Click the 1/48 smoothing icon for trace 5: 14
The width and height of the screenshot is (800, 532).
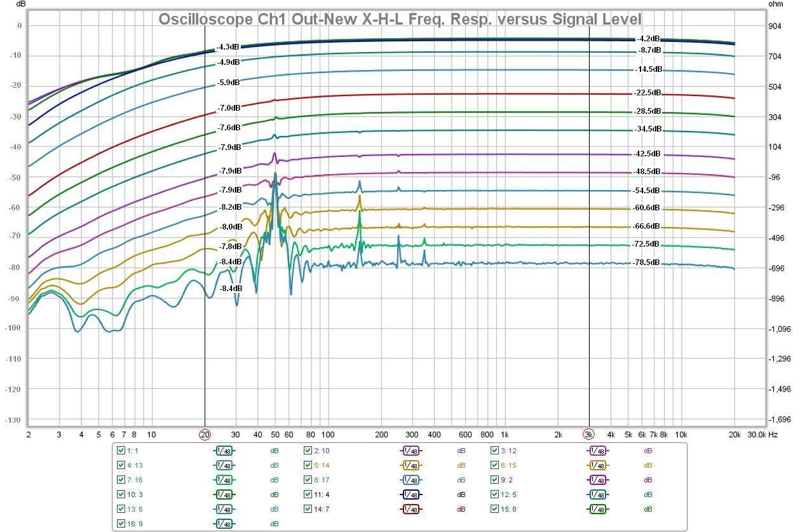pyautogui.click(x=410, y=465)
